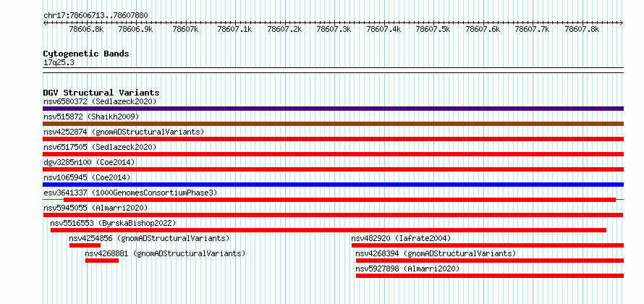Click the chr17:78606713..78607880 region label
The height and width of the screenshot is (304, 644).
coord(96,15)
